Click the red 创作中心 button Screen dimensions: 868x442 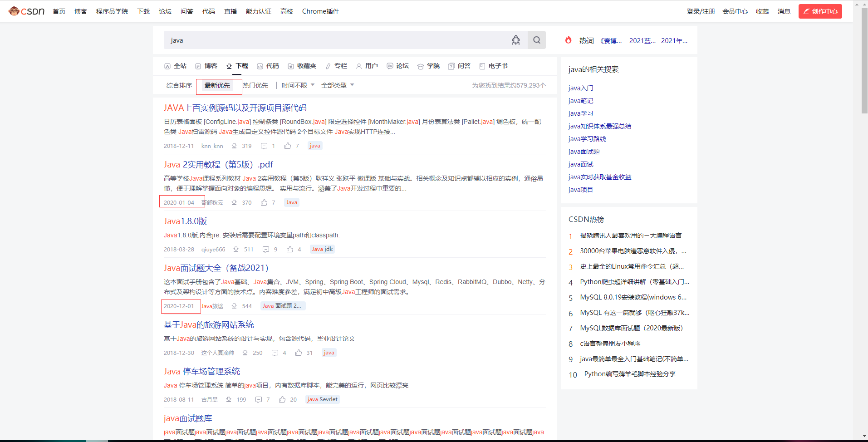pos(820,11)
